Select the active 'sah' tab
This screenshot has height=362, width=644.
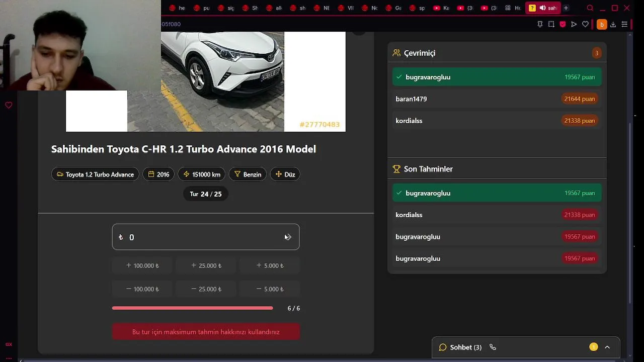[x=542, y=8]
